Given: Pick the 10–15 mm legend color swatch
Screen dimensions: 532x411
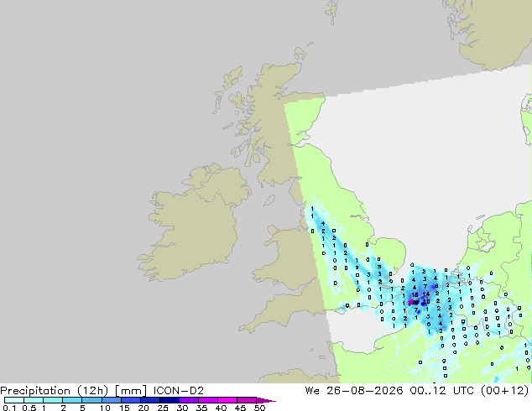Looking at the screenshot, I should point(111,400).
